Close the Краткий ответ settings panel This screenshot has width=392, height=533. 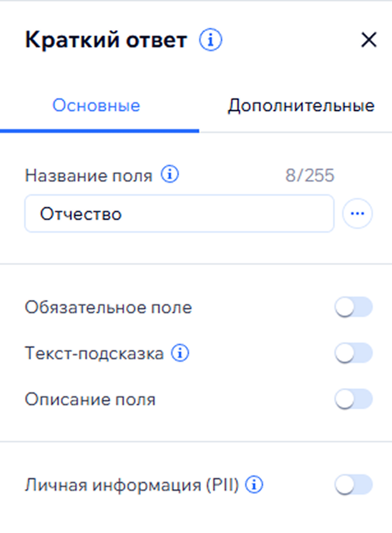(x=369, y=41)
